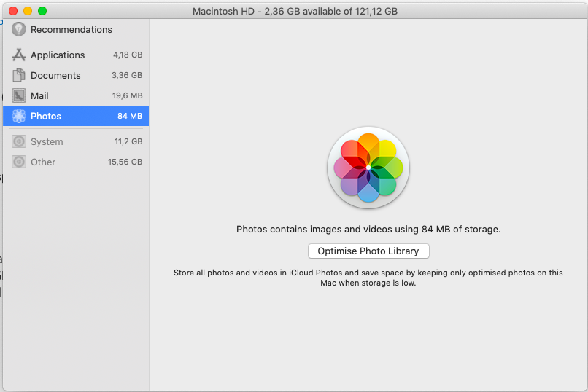Click the 84 MB Photos size value
This screenshot has width=588, height=392.
point(130,116)
